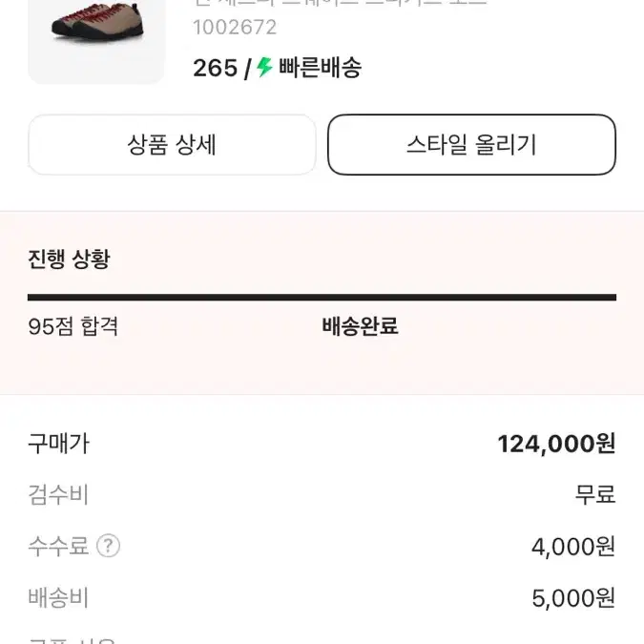644x644 pixels.
Task: Select the 배송완료 status label
Action: click(361, 326)
